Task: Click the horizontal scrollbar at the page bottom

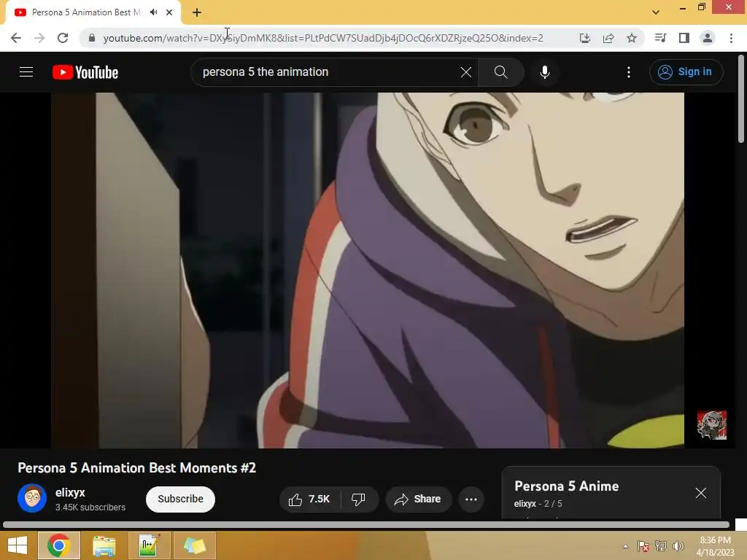Action: (366, 525)
